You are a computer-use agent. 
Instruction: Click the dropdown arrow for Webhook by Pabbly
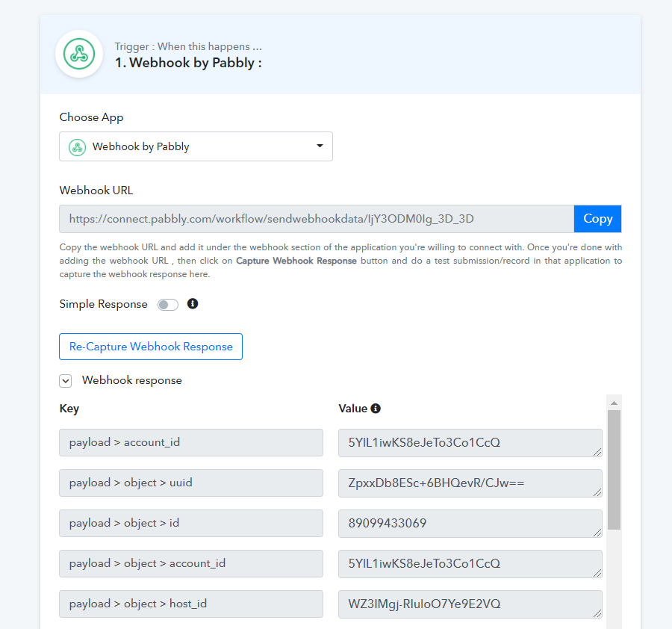click(x=320, y=146)
